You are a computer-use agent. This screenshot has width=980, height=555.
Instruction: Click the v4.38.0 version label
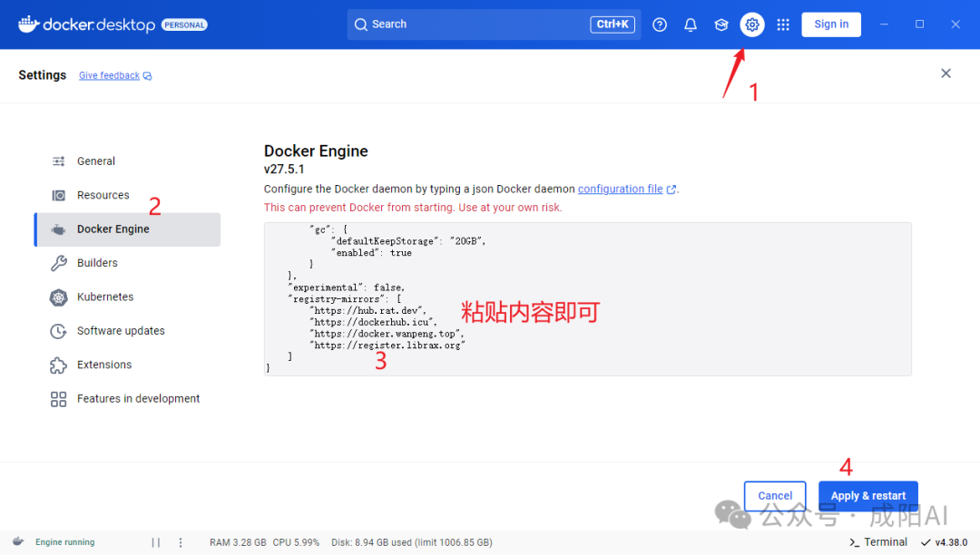click(951, 542)
